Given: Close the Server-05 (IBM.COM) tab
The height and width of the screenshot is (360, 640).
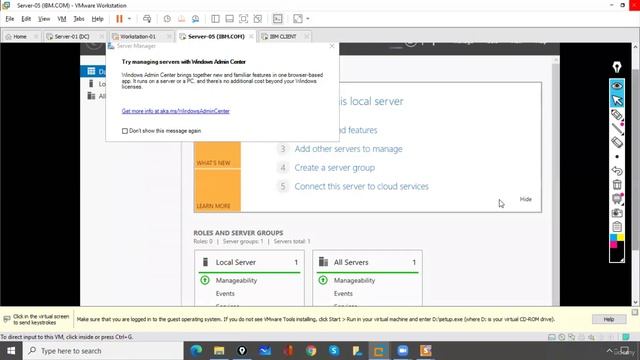Looking at the screenshot, I should click(x=251, y=36).
